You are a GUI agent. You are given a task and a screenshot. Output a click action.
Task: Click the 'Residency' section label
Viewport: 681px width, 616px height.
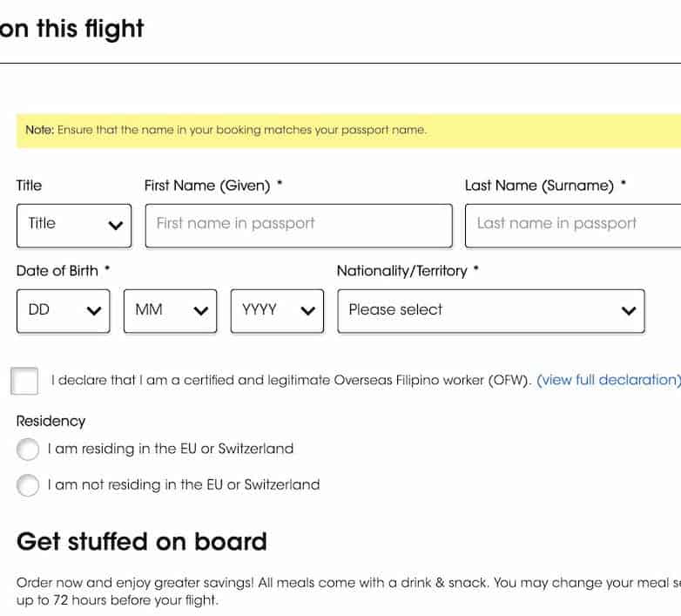[51, 421]
